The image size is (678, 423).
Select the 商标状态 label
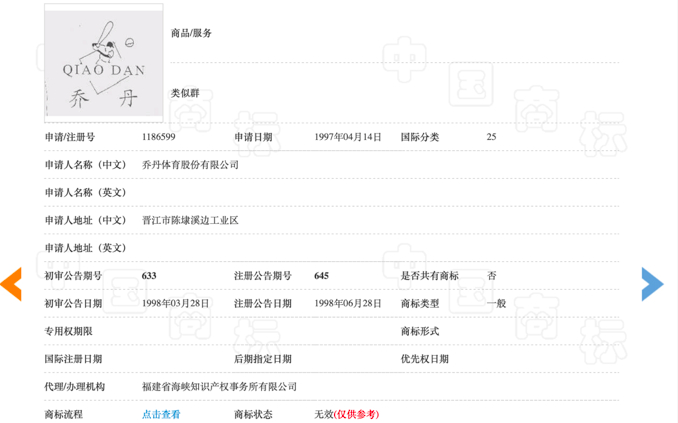(253, 414)
